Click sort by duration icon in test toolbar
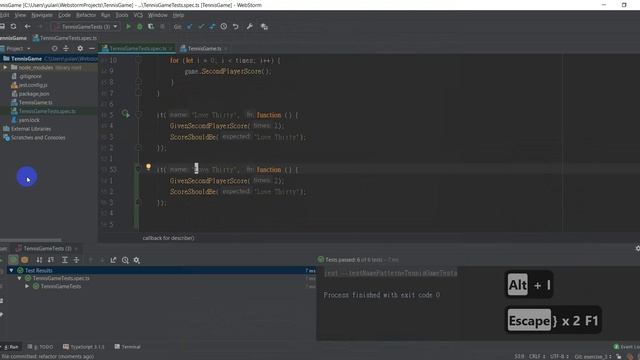Screen dimensions: 640x360 [51, 260]
